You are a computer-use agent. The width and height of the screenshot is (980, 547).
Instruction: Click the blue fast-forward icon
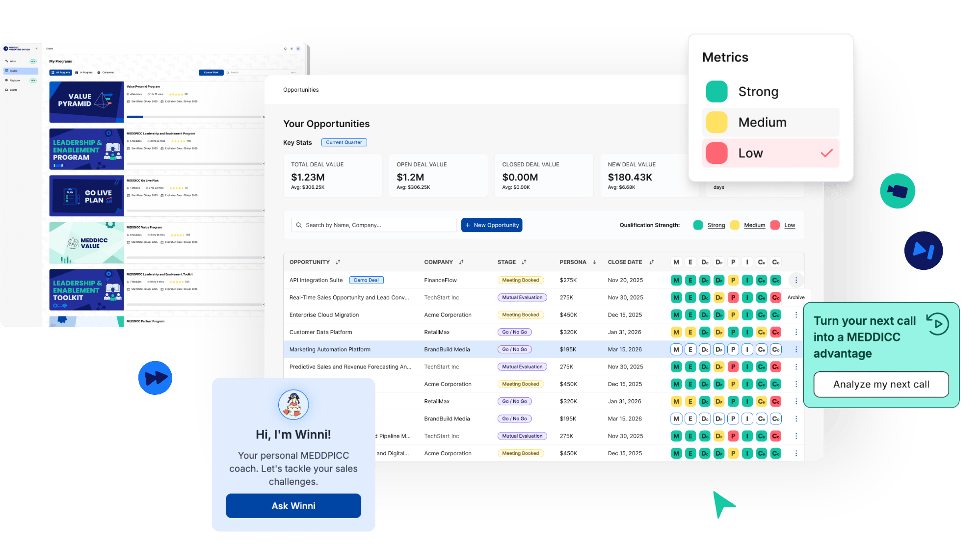pyautogui.click(x=156, y=378)
